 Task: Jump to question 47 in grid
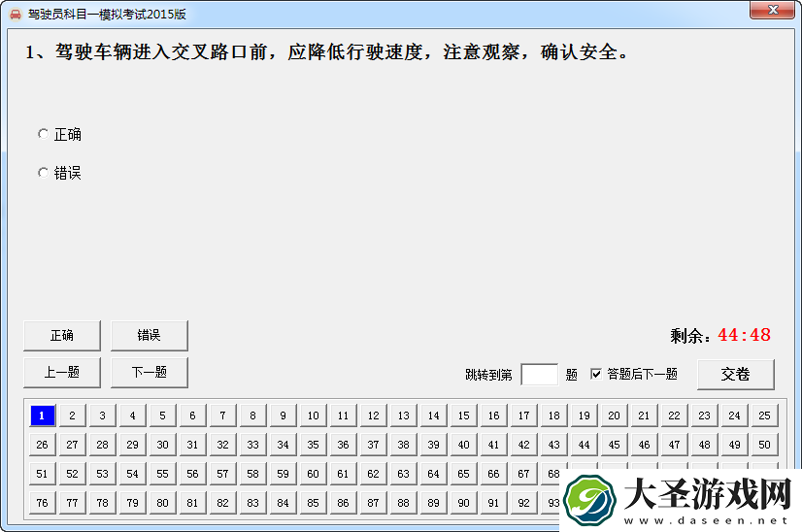click(x=674, y=445)
